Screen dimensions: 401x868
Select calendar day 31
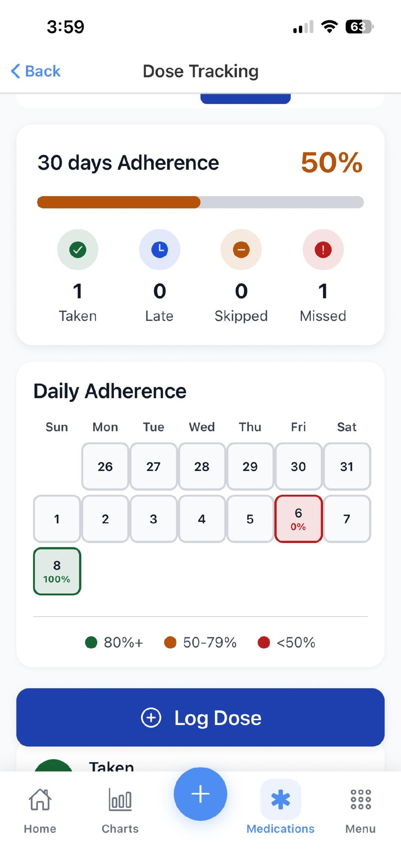tap(347, 466)
